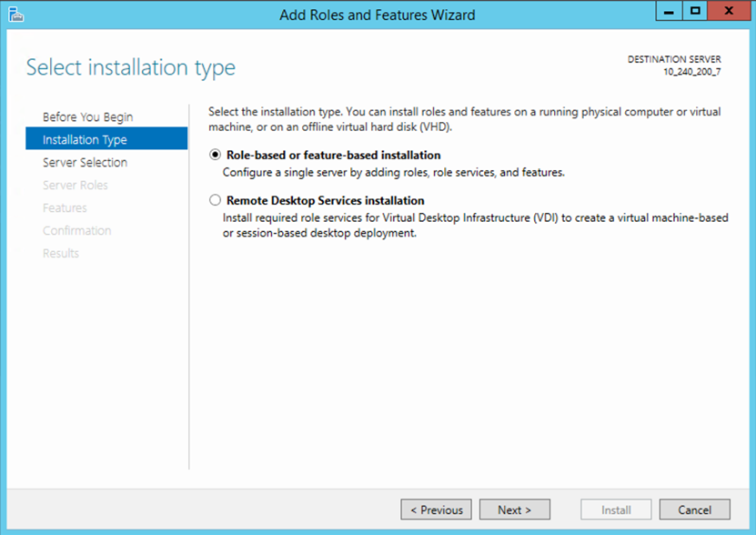
Task: Go back with the Previous button
Action: pos(436,510)
